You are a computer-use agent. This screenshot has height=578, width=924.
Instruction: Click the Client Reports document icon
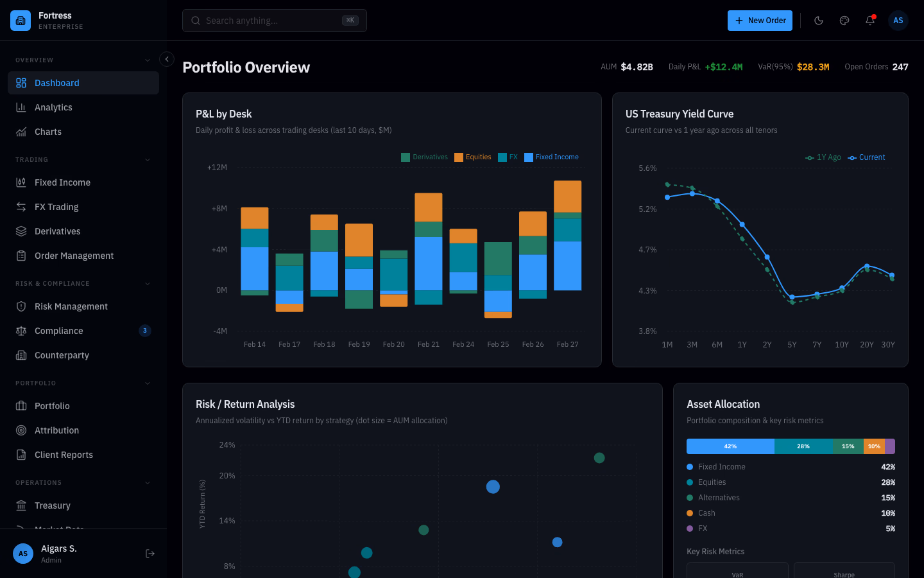click(x=21, y=455)
